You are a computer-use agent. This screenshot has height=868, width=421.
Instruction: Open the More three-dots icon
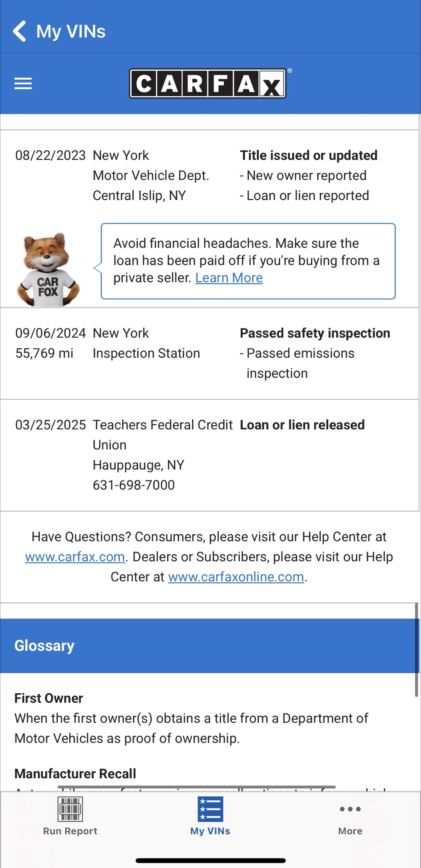coord(350,809)
